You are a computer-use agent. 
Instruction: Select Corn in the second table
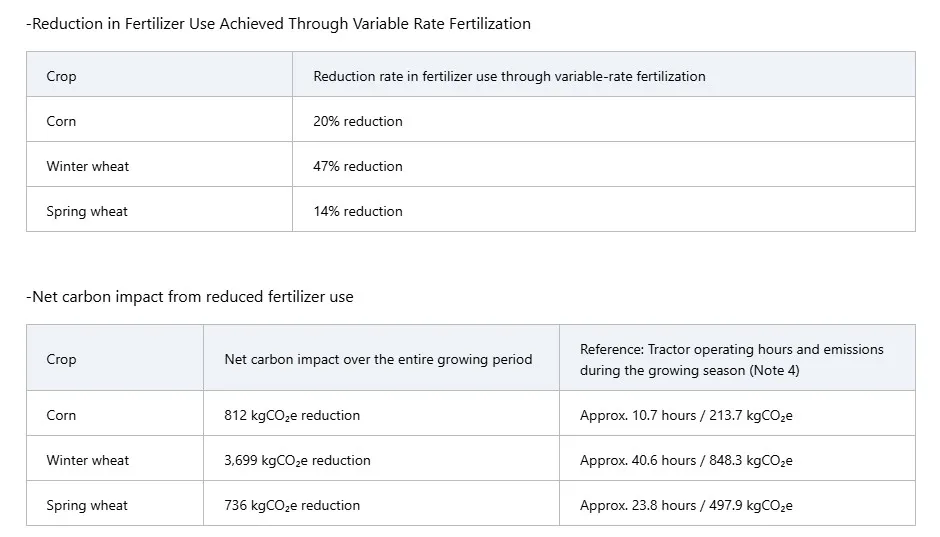(61, 415)
